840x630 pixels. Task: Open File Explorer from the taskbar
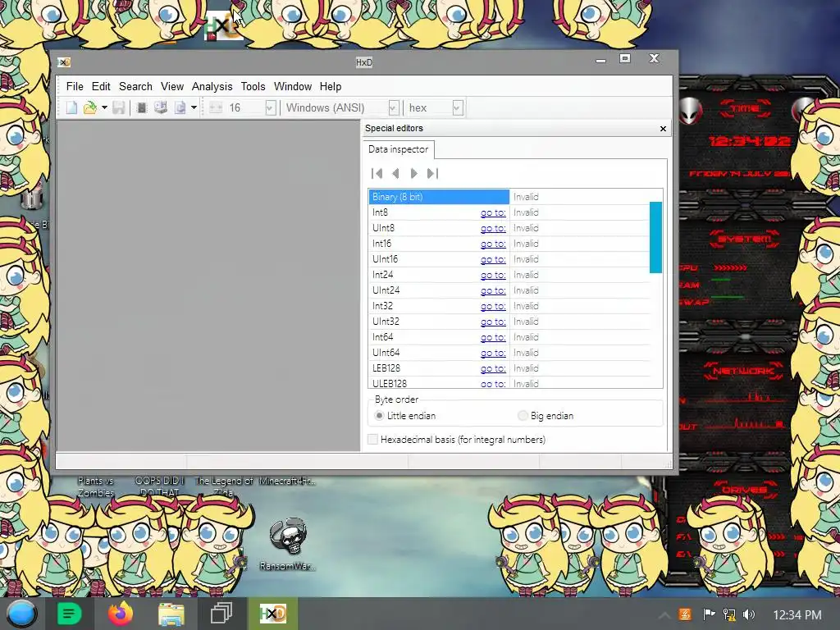click(x=171, y=614)
